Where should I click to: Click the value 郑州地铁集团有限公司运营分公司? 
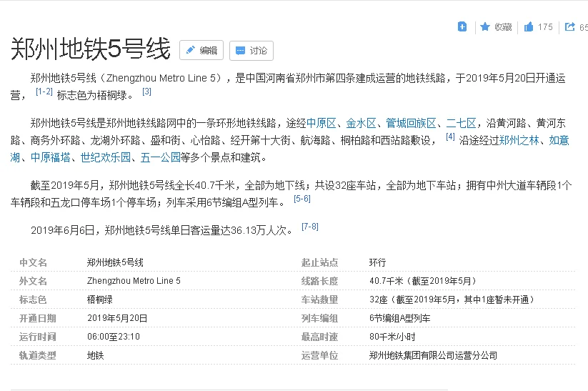[x=433, y=355]
